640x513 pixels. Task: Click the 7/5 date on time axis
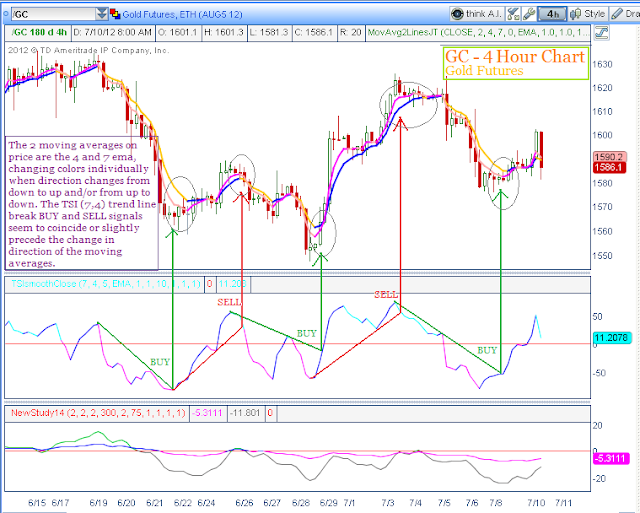pos(444,502)
